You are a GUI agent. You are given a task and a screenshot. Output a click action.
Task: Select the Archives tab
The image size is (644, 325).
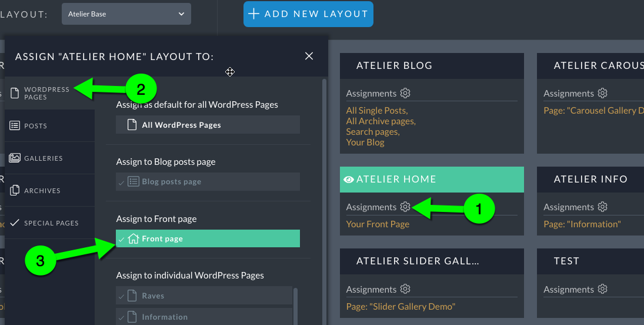49,191
